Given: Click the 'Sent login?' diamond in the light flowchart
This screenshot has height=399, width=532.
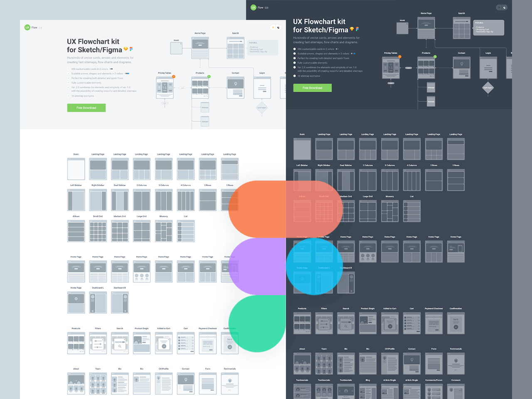Looking at the screenshot, I should pyautogui.click(x=262, y=108).
